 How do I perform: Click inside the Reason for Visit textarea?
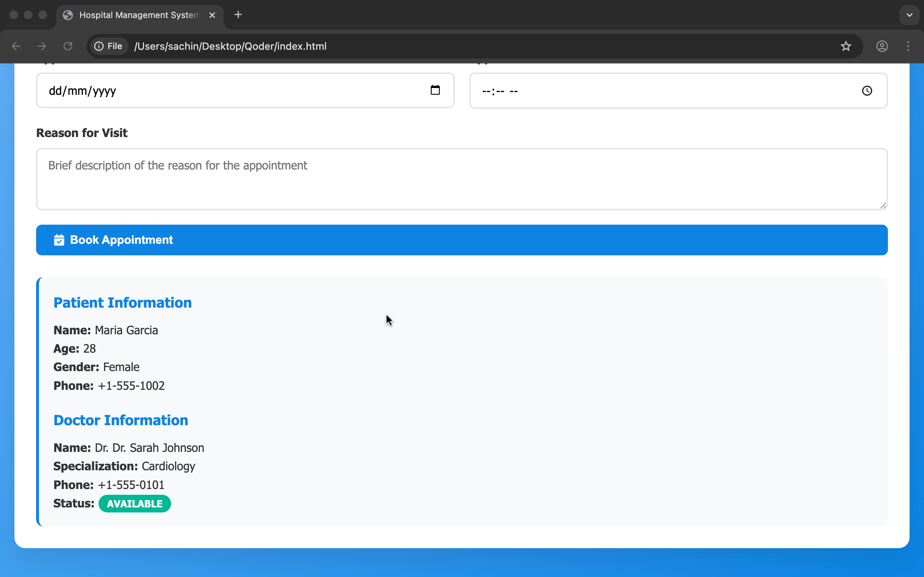coord(462,179)
